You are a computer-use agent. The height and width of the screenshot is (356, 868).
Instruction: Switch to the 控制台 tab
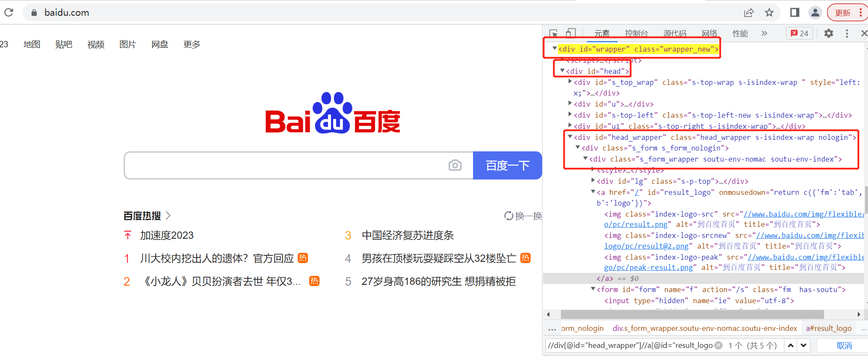(636, 33)
